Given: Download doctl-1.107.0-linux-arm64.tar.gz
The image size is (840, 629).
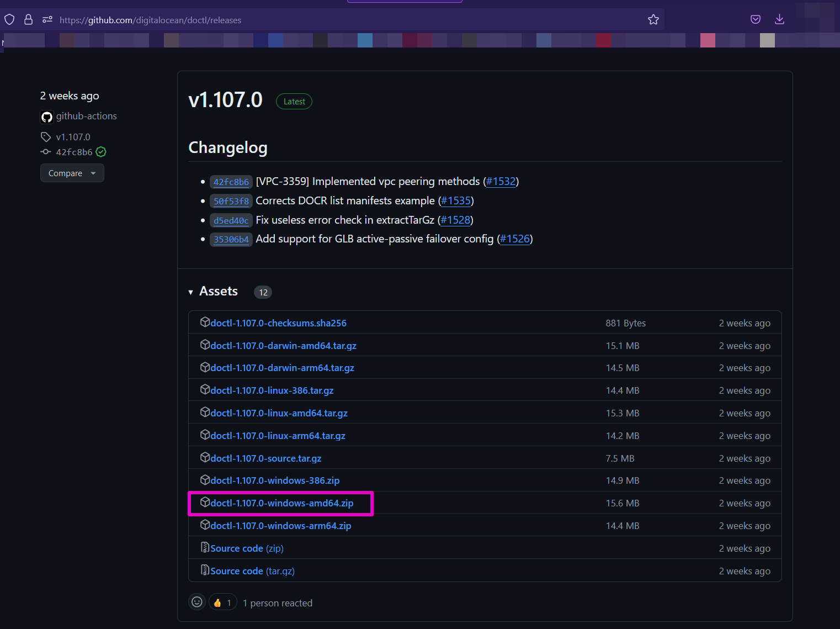Looking at the screenshot, I should tap(278, 436).
